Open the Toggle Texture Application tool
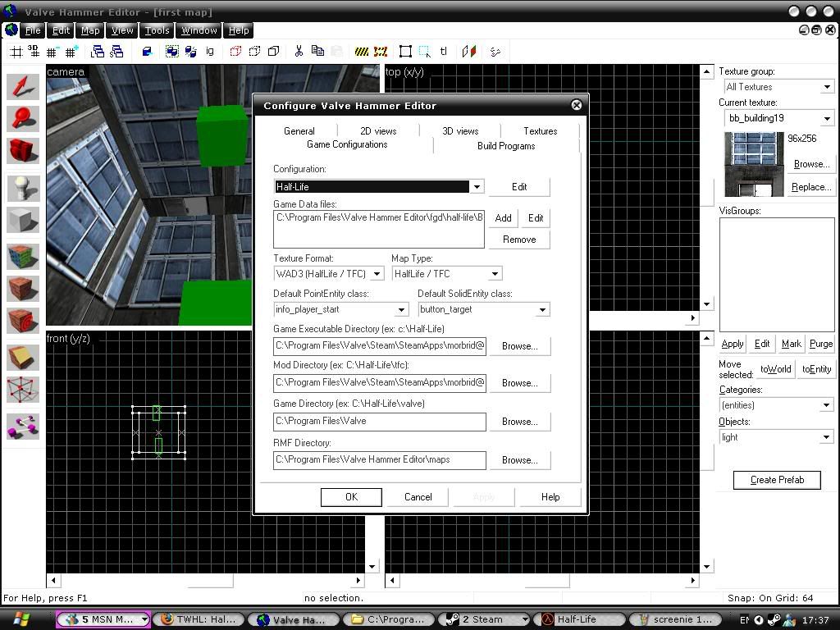 pos(23,257)
